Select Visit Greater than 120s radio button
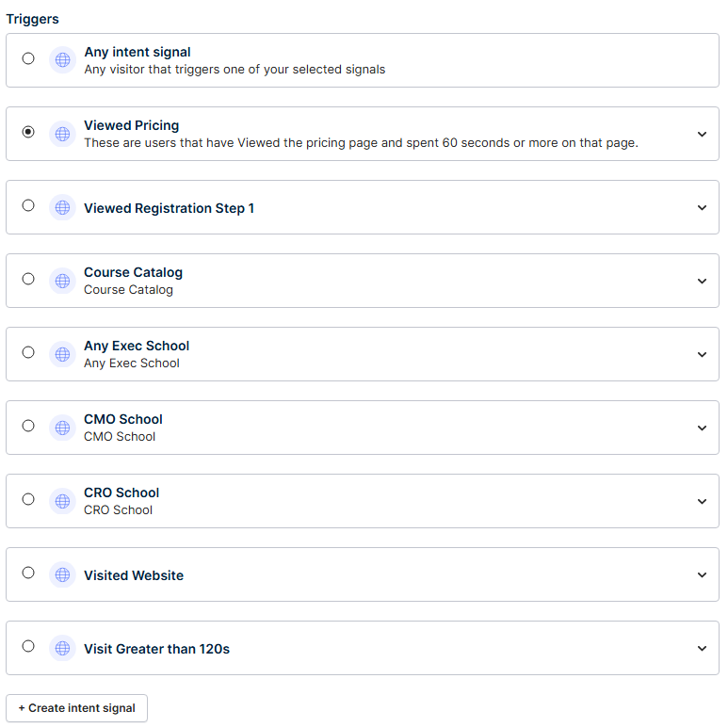 pos(28,646)
